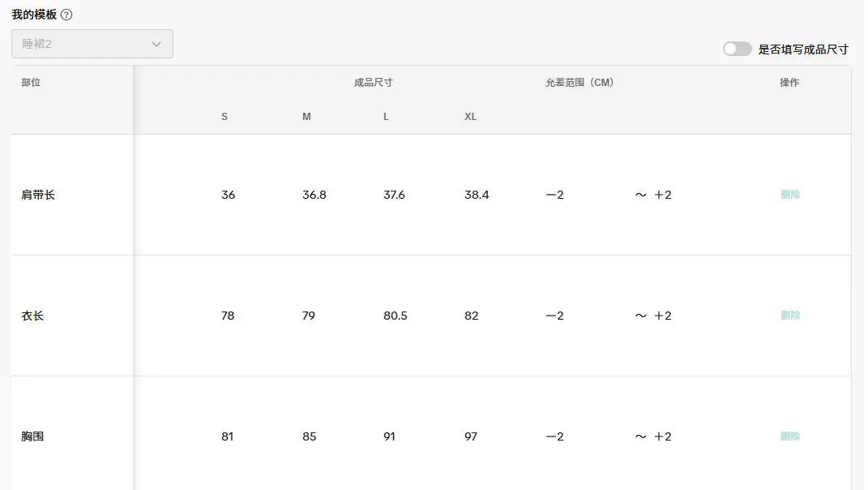Delete the 胸围 row
Screen dimensions: 868x490
tap(790, 436)
